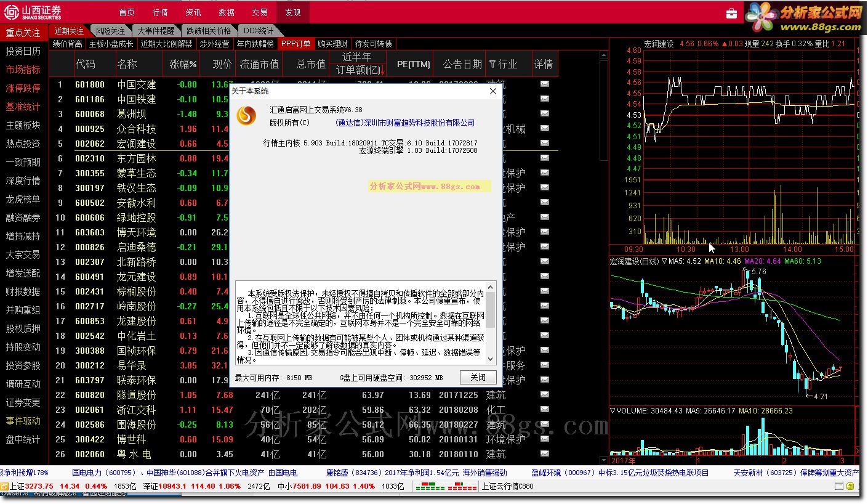This screenshot has height=504, width=868.
Task: Click 上证云行情C880 in status bar
Action: tap(507, 487)
